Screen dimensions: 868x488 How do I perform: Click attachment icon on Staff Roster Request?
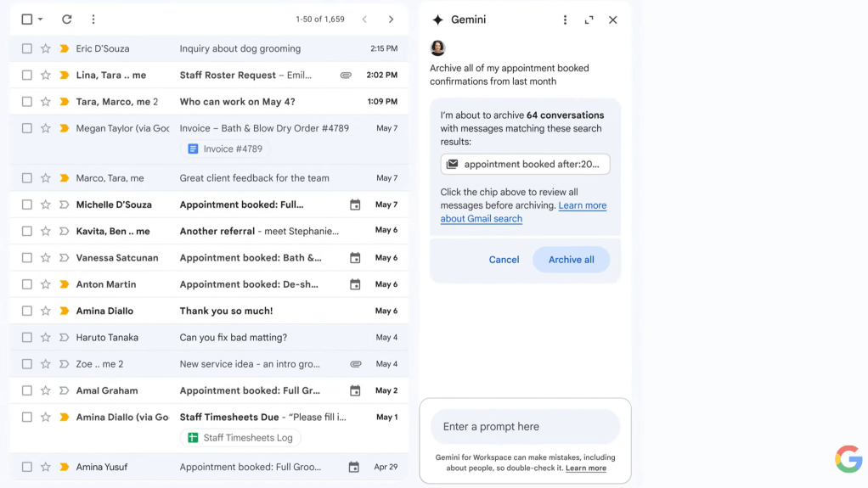pyautogui.click(x=346, y=76)
